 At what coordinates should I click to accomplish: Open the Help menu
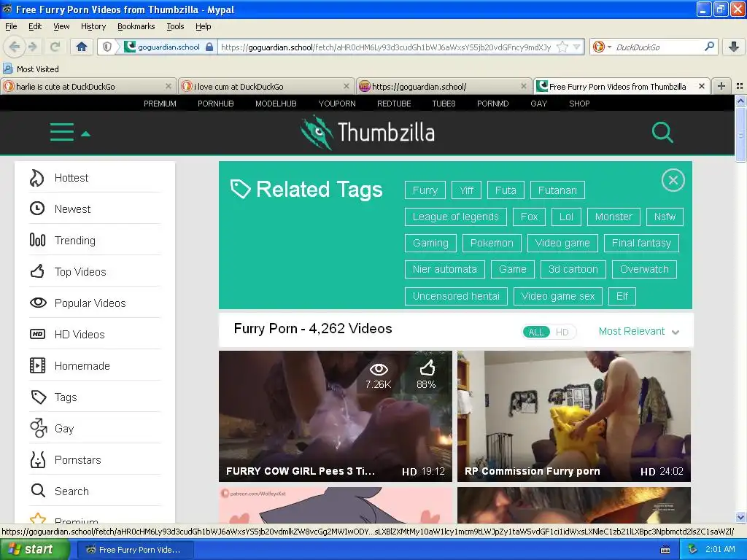[203, 26]
